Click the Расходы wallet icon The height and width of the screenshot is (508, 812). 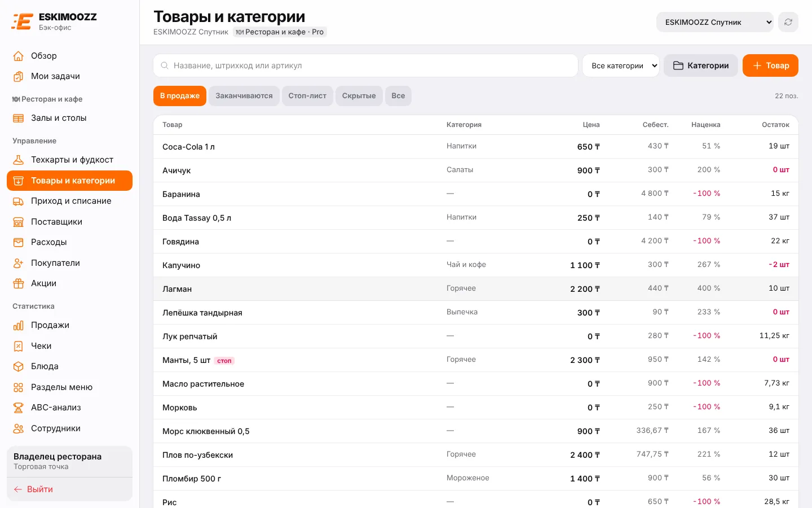[19, 242]
